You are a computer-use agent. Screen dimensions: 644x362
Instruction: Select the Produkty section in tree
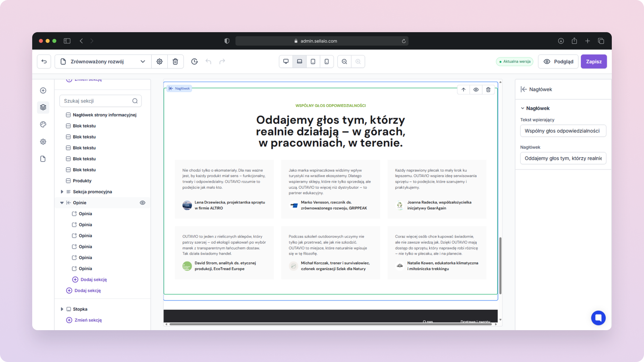(82, 181)
